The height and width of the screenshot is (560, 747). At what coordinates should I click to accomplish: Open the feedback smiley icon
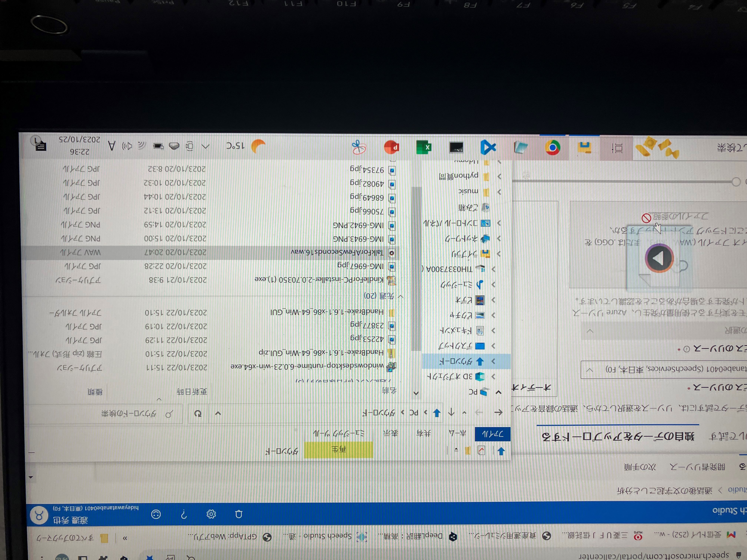click(156, 514)
